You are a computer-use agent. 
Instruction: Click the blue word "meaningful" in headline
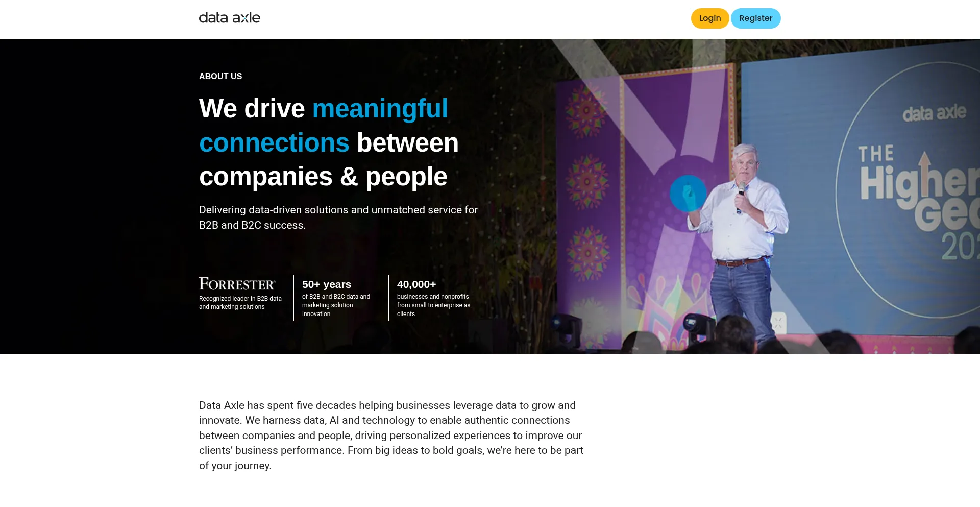click(x=380, y=109)
